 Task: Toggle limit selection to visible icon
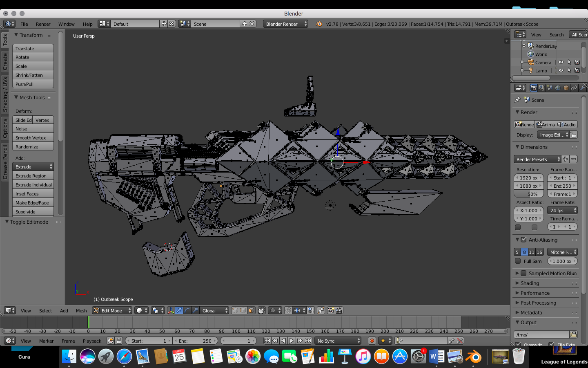262,311
